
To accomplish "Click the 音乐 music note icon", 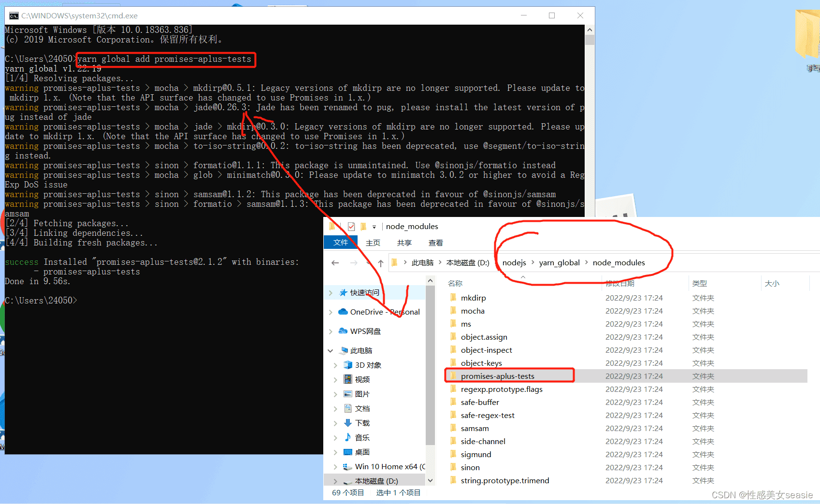I will 347,437.
